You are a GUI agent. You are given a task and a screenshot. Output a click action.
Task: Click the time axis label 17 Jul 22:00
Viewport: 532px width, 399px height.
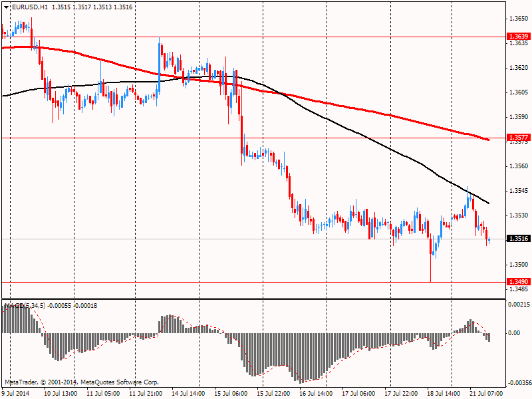click(401, 393)
